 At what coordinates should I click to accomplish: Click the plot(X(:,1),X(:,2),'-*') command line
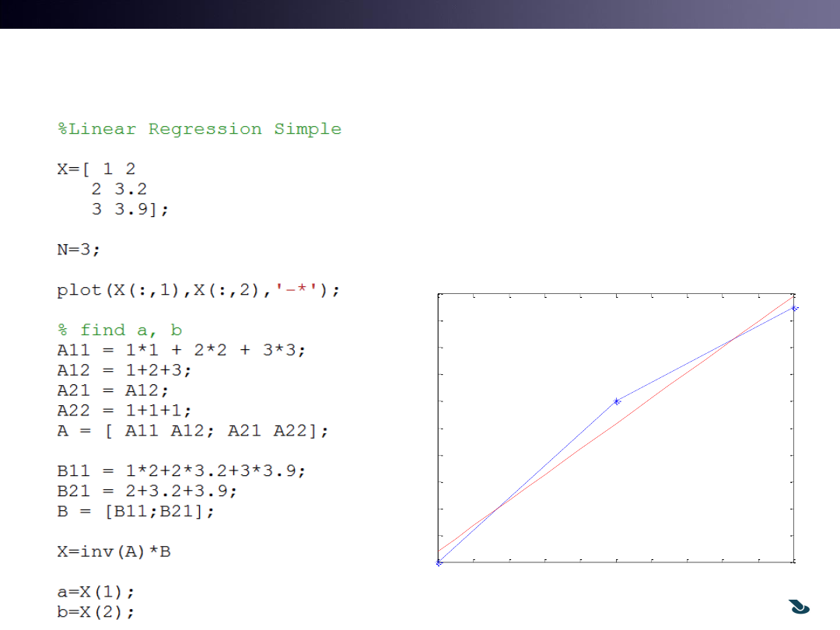[199, 290]
